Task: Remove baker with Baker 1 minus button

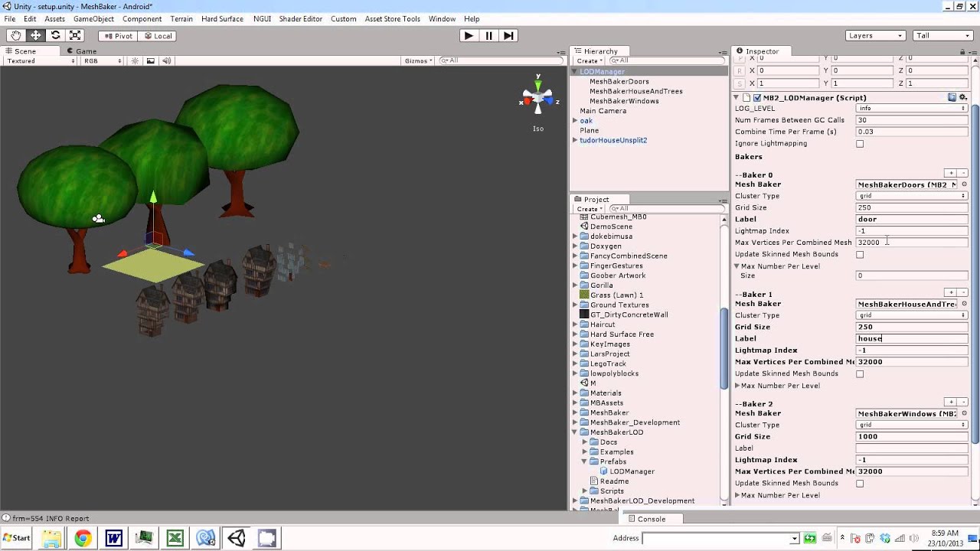Action: (x=962, y=292)
